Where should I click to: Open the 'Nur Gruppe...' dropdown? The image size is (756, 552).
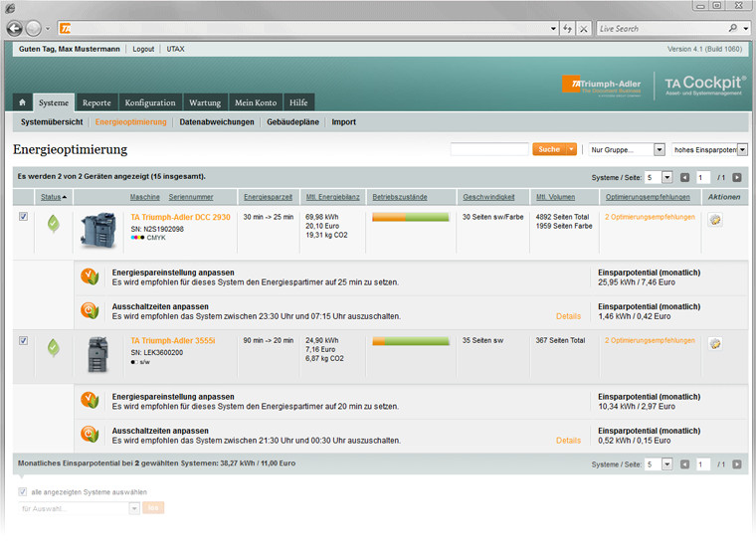pos(627,149)
